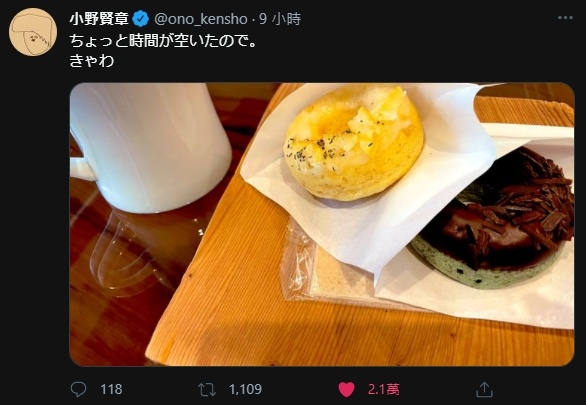Unlike the tweet via pink heart
Image resolution: width=586 pixels, height=405 pixels.
[346, 390]
